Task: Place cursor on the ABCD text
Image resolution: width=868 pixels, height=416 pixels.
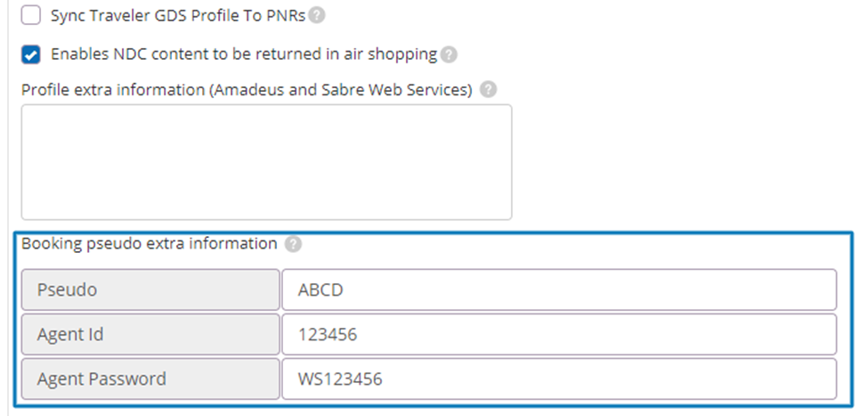Action: click(x=320, y=290)
